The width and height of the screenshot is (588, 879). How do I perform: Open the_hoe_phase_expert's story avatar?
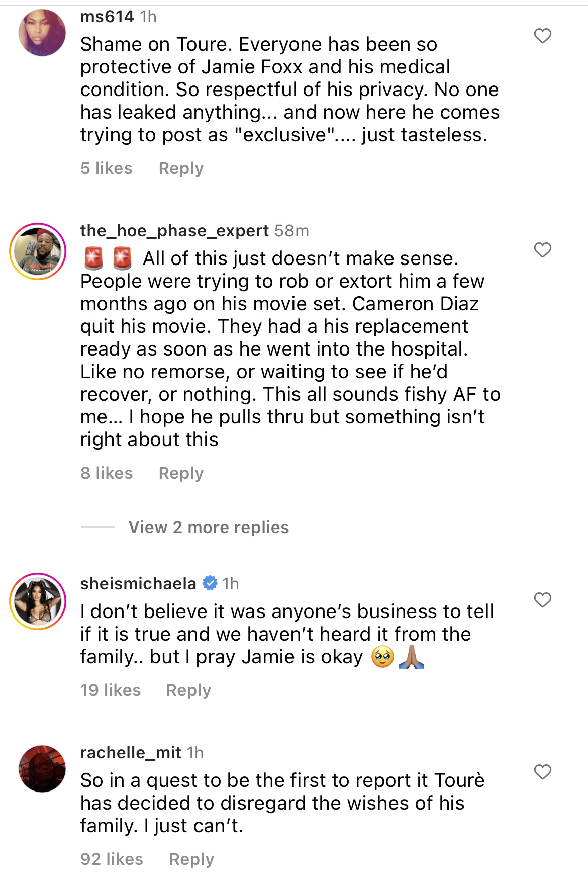38,251
